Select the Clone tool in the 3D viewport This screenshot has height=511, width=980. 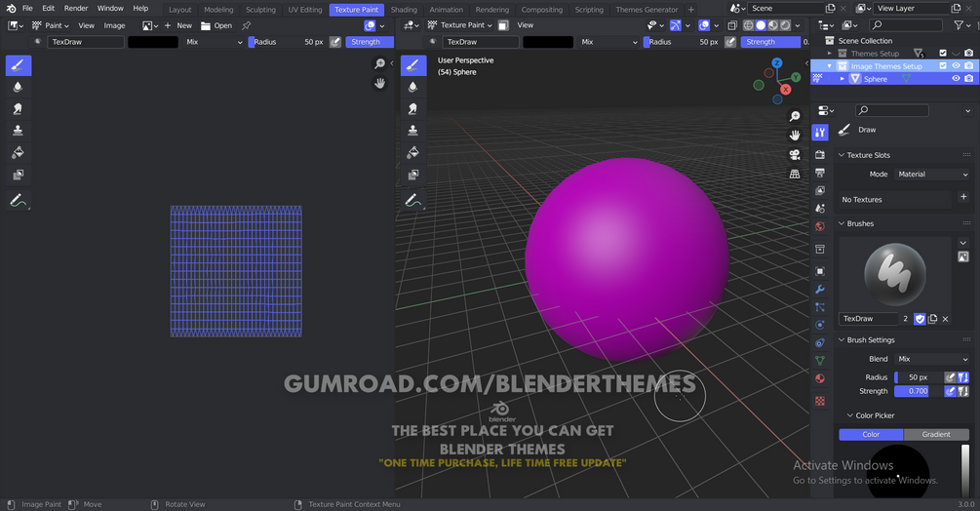pos(413,131)
